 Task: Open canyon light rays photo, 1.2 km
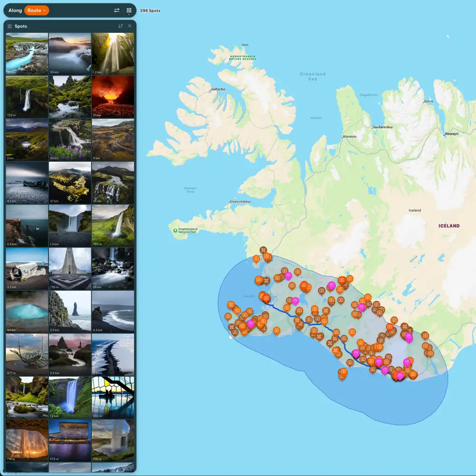pyautogui.click(x=113, y=54)
